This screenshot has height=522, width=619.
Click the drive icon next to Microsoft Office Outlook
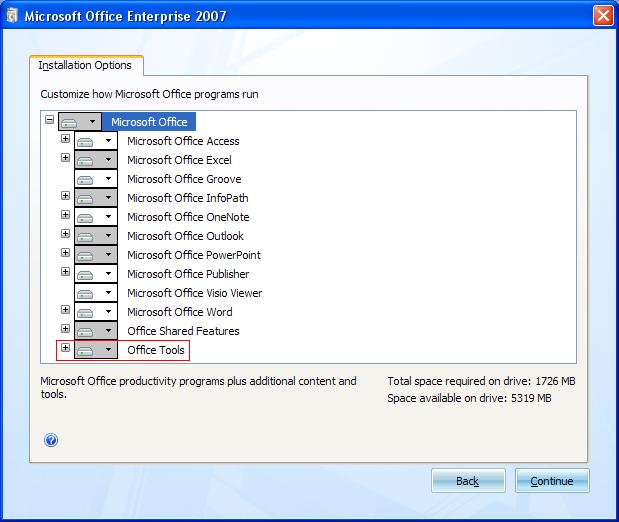87,236
